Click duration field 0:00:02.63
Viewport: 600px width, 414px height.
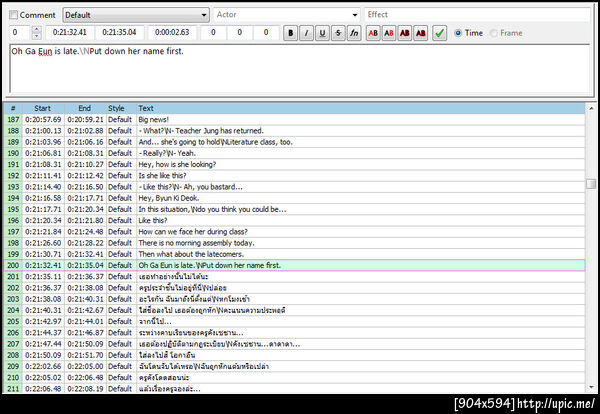coord(172,33)
